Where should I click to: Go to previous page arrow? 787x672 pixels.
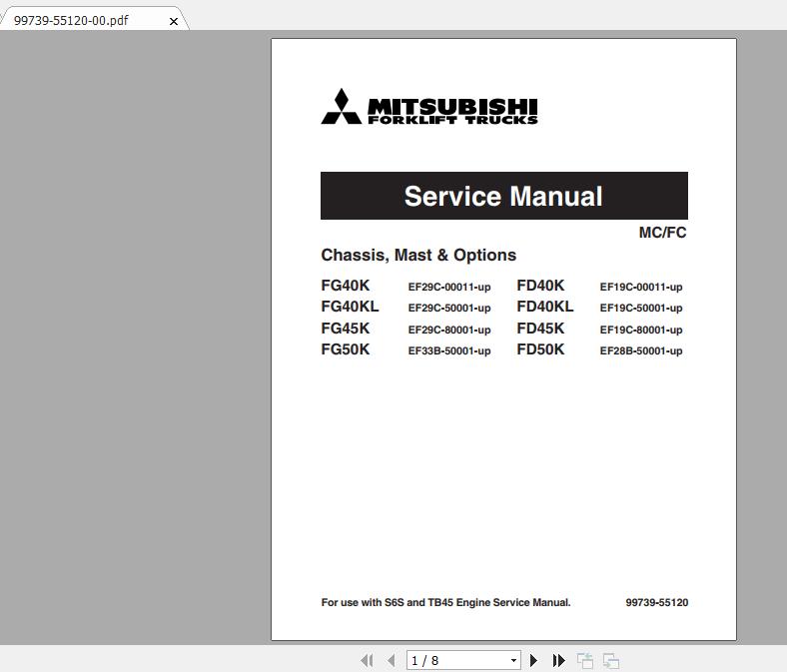click(x=391, y=660)
